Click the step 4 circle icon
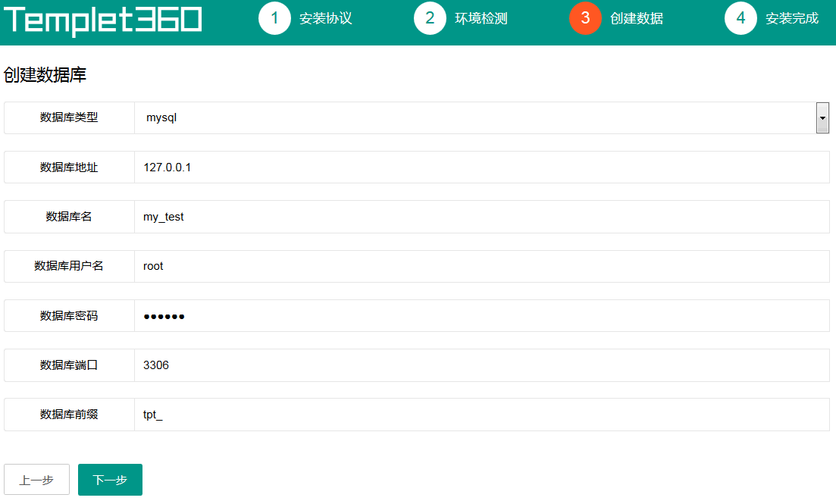836x504 pixels. pos(741,19)
